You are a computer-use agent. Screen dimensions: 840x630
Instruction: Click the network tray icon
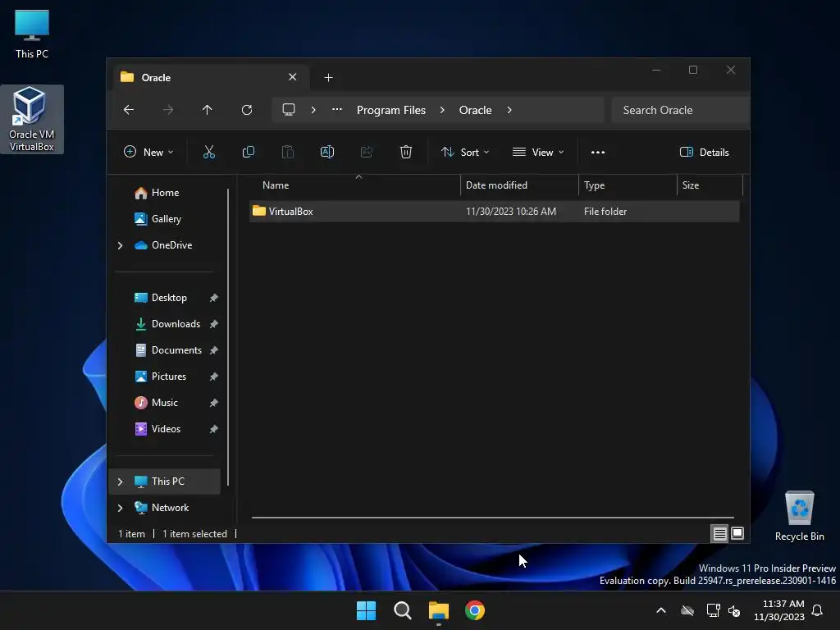click(x=713, y=610)
